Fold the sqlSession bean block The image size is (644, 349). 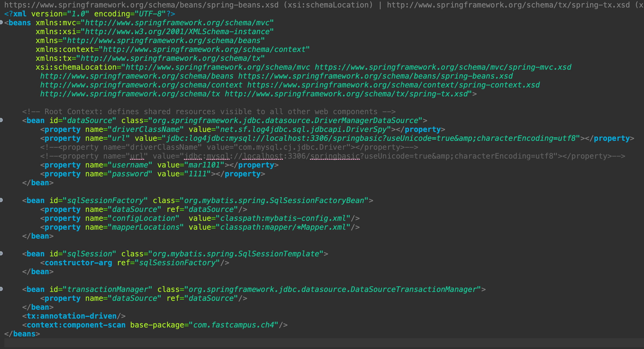point(1,253)
